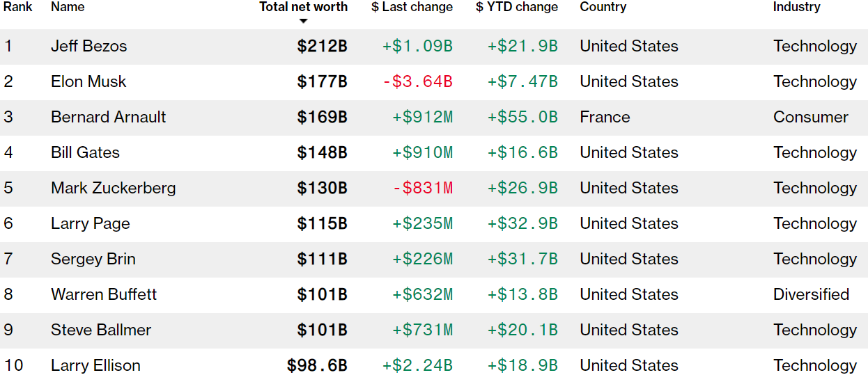This screenshot has width=868, height=375.
Task: Click Larry Ellison's $98.6B net worth
Action: (x=317, y=365)
